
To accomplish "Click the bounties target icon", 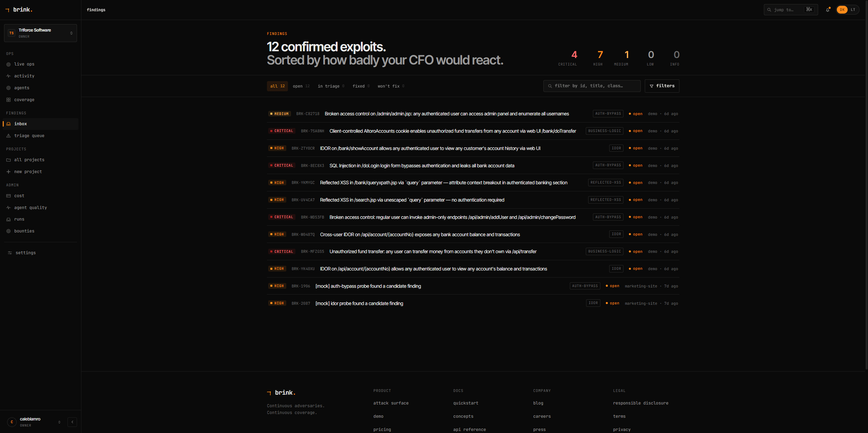I will pyautogui.click(x=8, y=231).
